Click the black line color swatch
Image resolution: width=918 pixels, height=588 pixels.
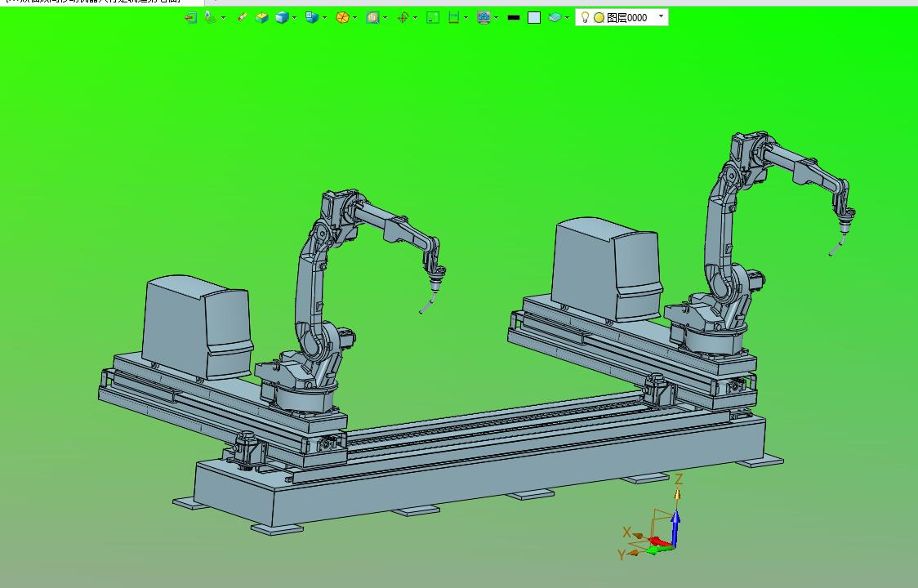514,18
